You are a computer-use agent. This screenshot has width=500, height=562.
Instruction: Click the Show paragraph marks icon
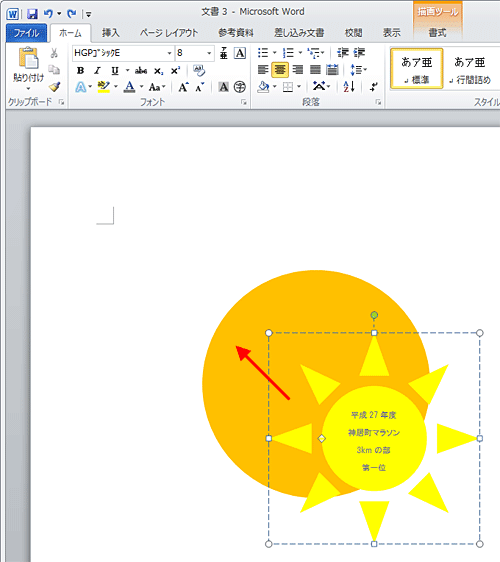373,86
